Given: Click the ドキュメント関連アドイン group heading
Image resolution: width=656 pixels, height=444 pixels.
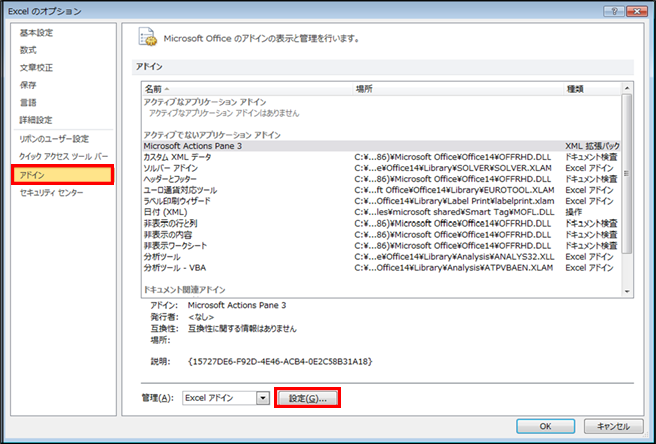Looking at the screenshot, I should (184, 290).
